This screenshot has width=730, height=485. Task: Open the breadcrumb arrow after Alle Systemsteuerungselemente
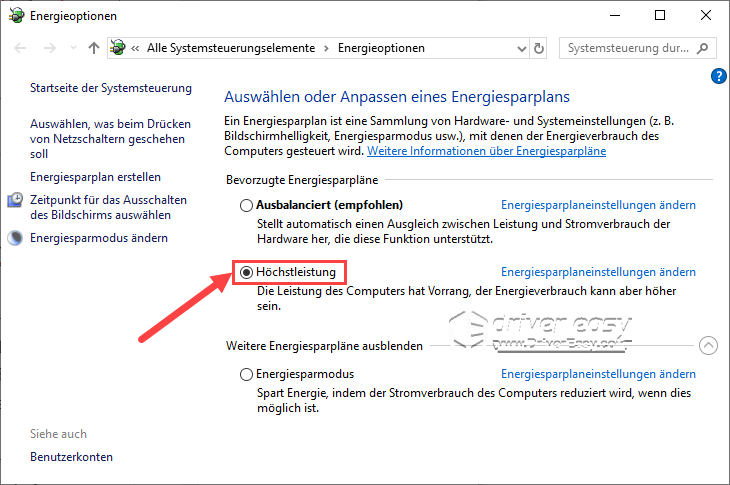[x=326, y=48]
